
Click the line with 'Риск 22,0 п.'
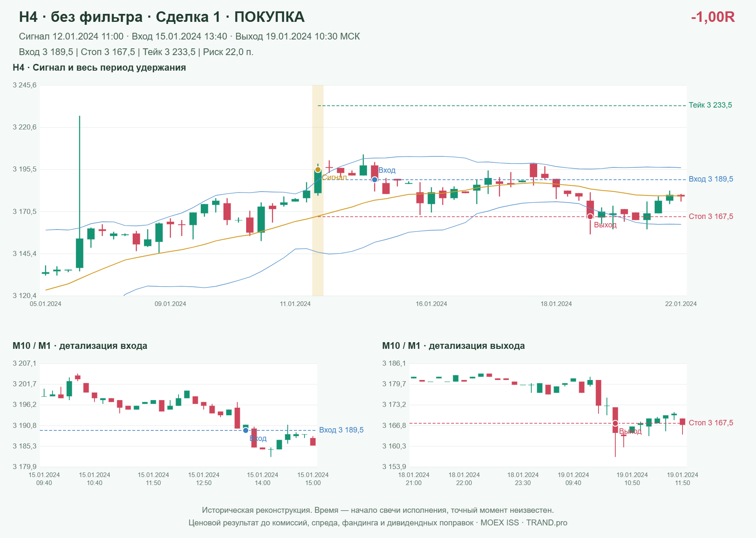(136, 52)
